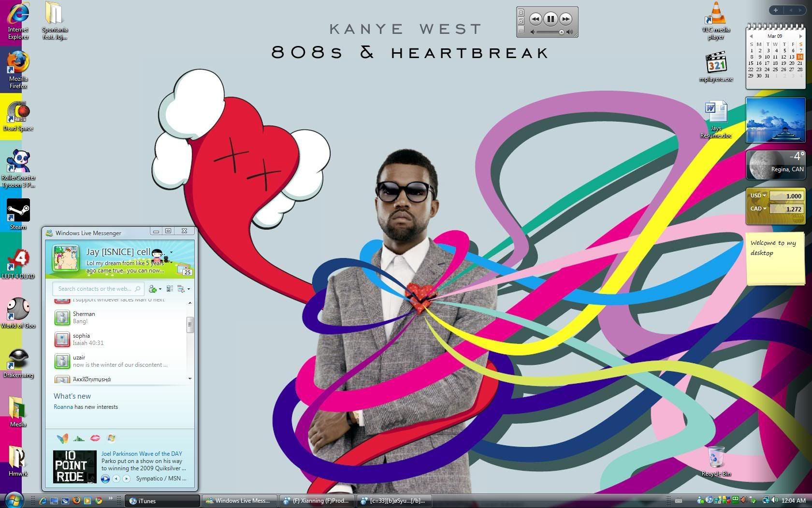Open the Internet Explorer desktop shortcut

click(18, 20)
